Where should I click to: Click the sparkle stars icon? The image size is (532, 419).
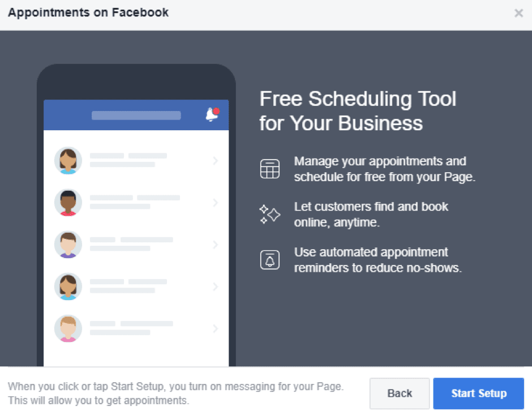[x=269, y=214]
